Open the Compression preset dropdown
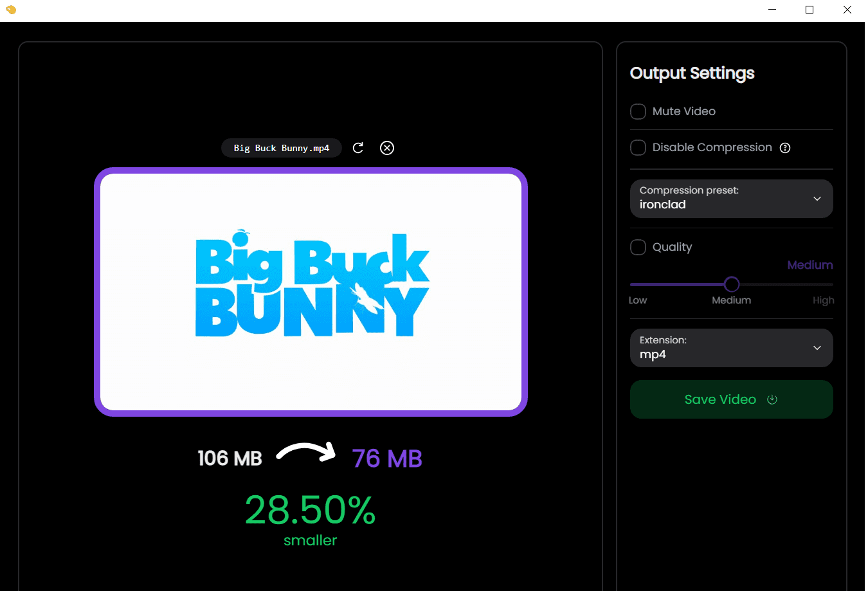 click(732, 199)
